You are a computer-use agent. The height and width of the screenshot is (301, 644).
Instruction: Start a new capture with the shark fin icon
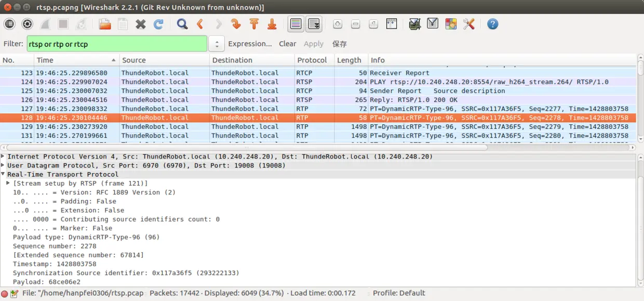pyautogui.click(x=45, y=24)
